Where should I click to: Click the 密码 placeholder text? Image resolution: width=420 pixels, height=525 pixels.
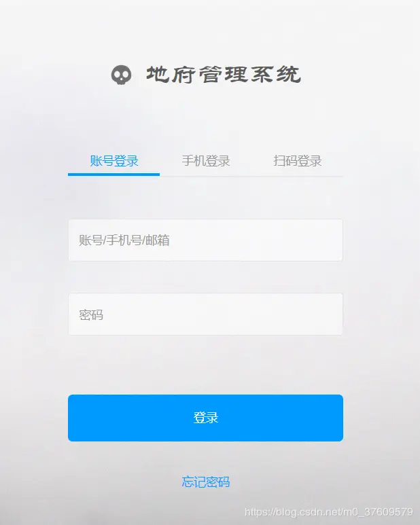[x=91, y=314]
